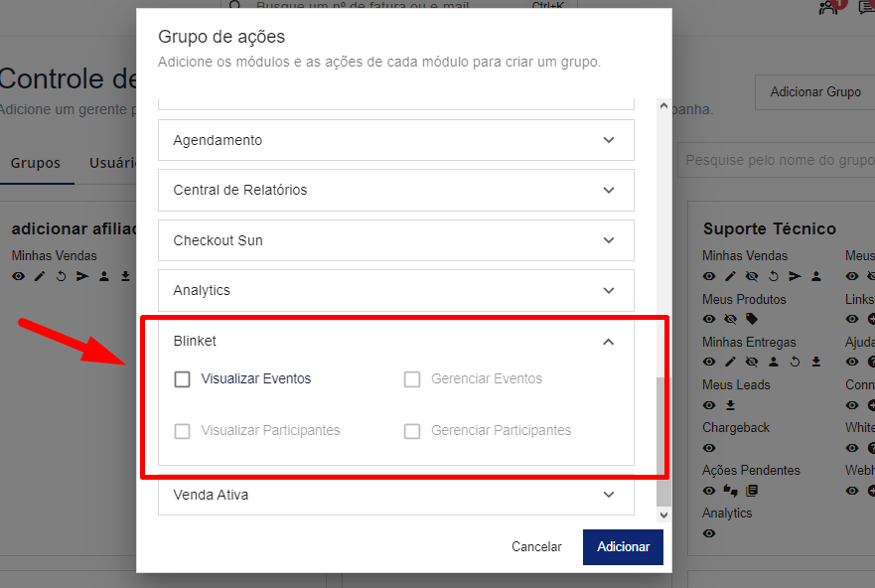Click the Adicionar button in the dialog
Viewport: 875px width, 588px height.
coord(623,546)
